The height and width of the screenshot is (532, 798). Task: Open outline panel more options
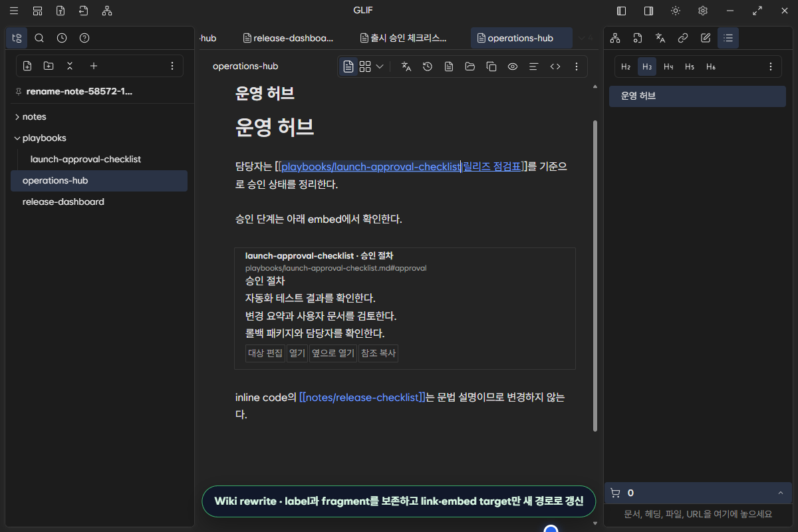coord(771,66)
